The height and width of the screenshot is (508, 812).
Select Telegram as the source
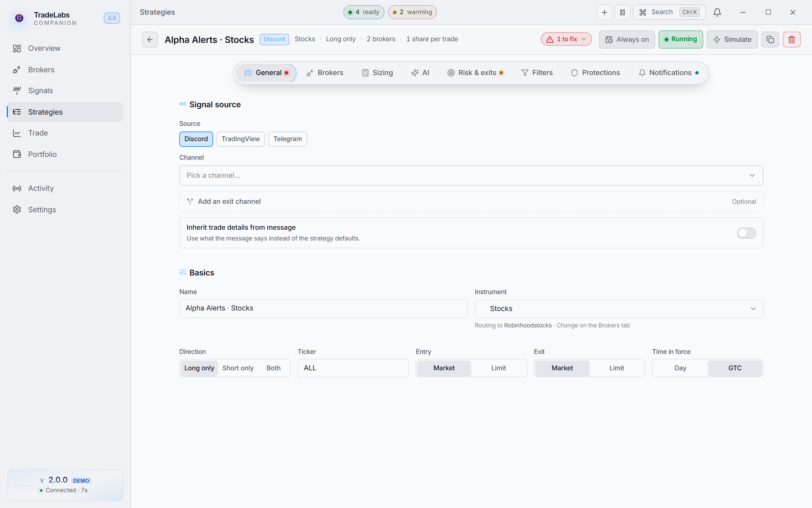[288, 139]
